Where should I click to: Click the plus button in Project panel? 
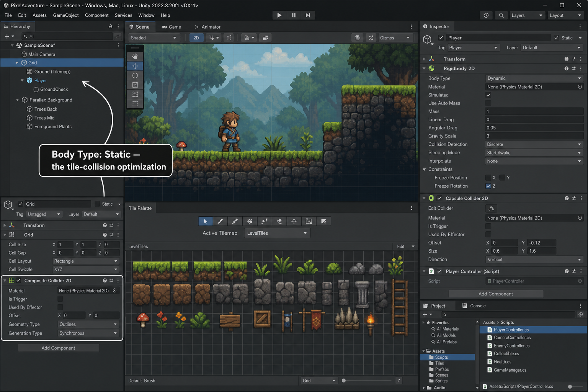click(425, 314)
